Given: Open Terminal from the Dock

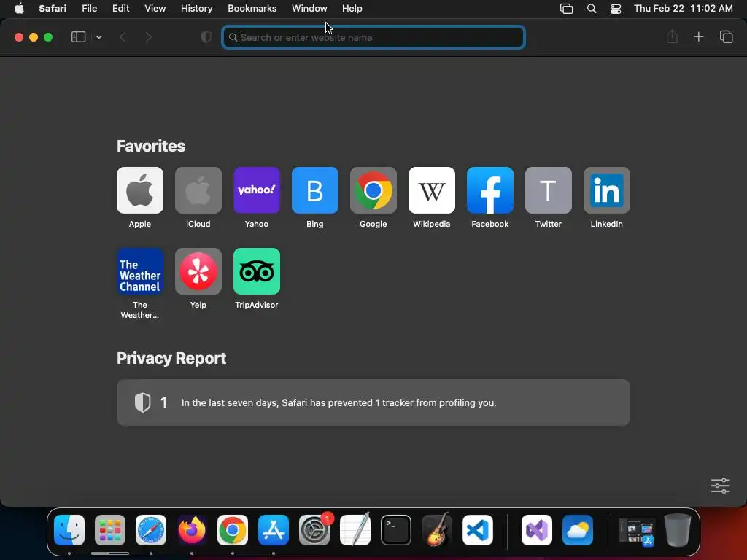Looking at the screenshot, I should (x=396, y=530).
